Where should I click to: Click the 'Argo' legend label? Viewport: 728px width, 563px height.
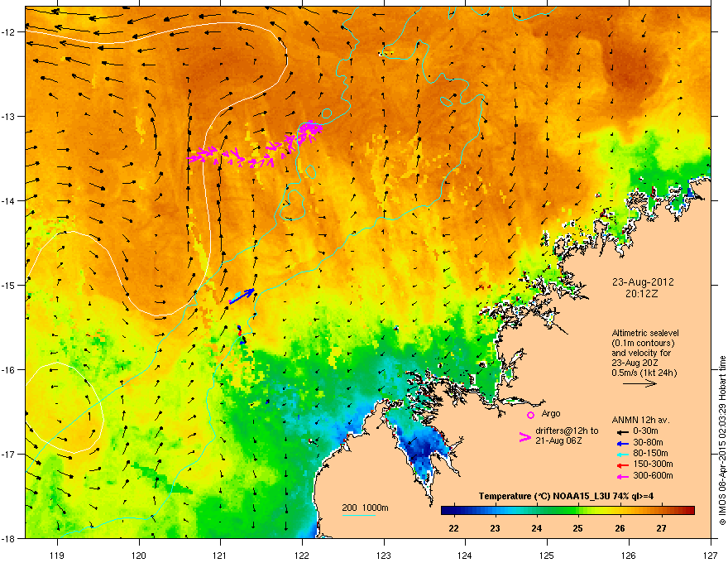pos(551,413)
